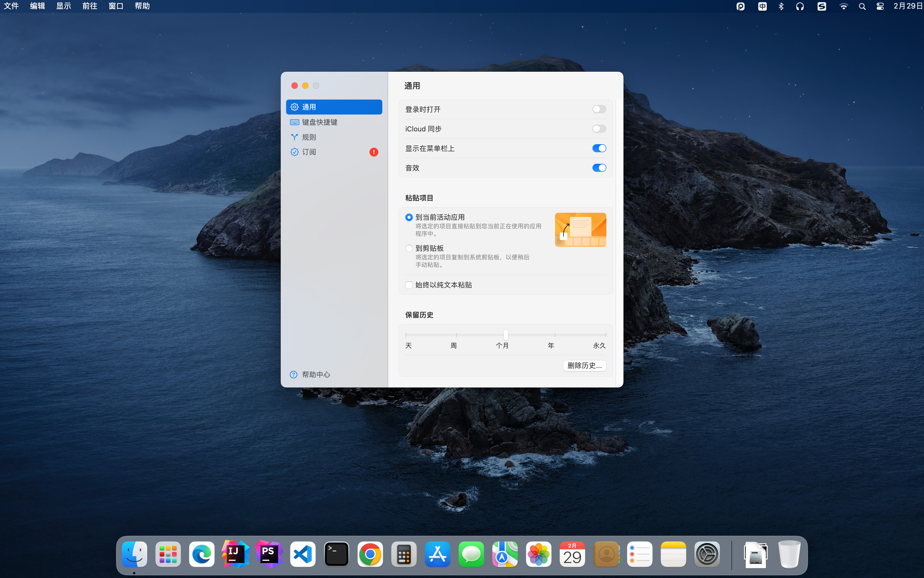Click the 保留历史 slider thumb at 个月
This screenshot has width=924, height=578.
pyautogui.click(x=506, y=335)
